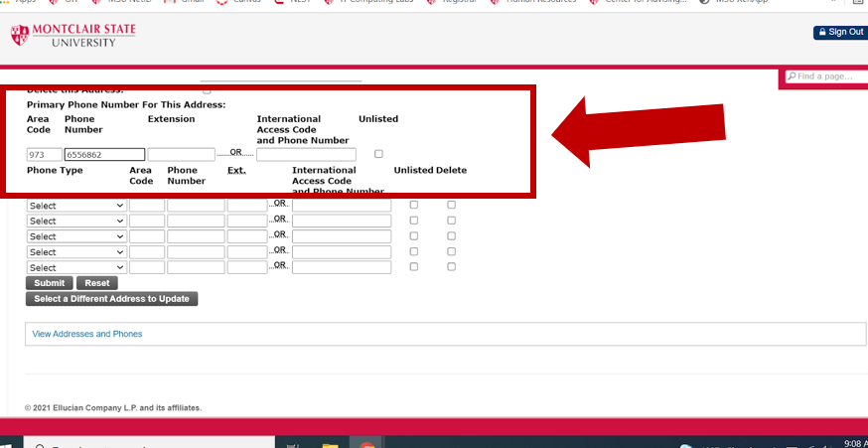
Task: Check Delete in the first additional phone row
Action: [451, 206]
